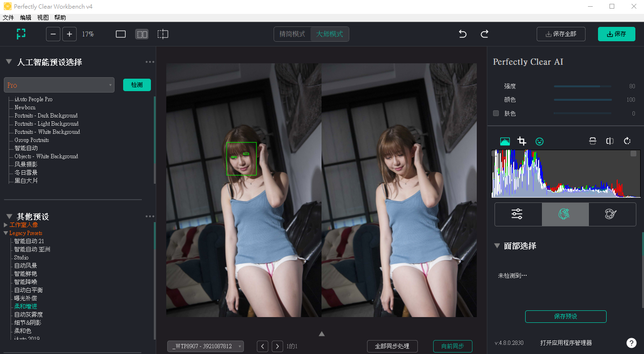Viewport: 644px width, 354px height.
Task: Open the histogram panel icon
Action: (505, 142)
